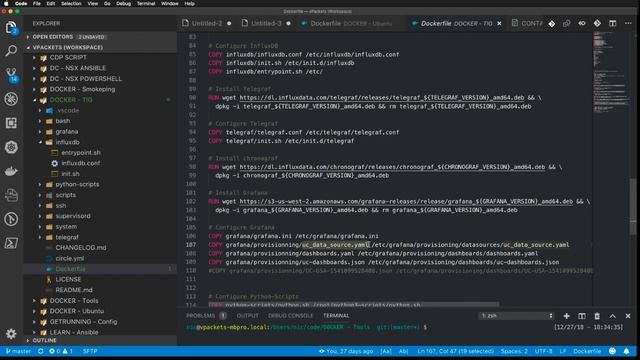The height and width of the screenshot is (360, 640).
Task: Open the Apple menu
Action: (6, 4)
